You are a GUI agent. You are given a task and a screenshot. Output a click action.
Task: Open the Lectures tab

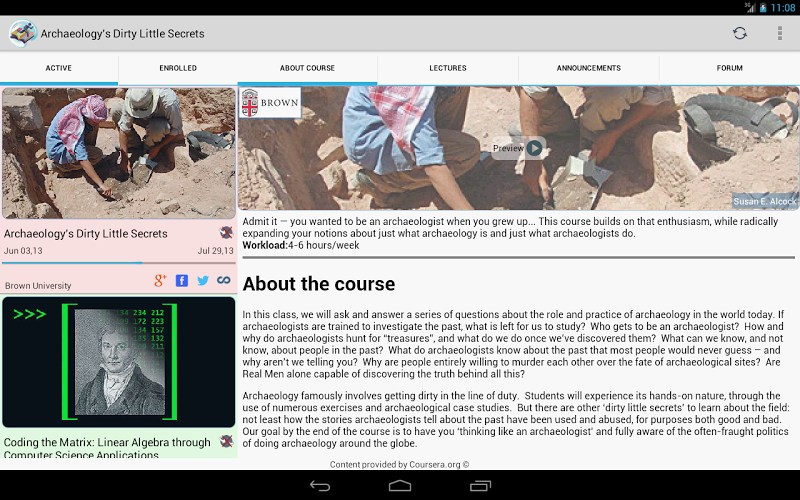tap(448, 68)
